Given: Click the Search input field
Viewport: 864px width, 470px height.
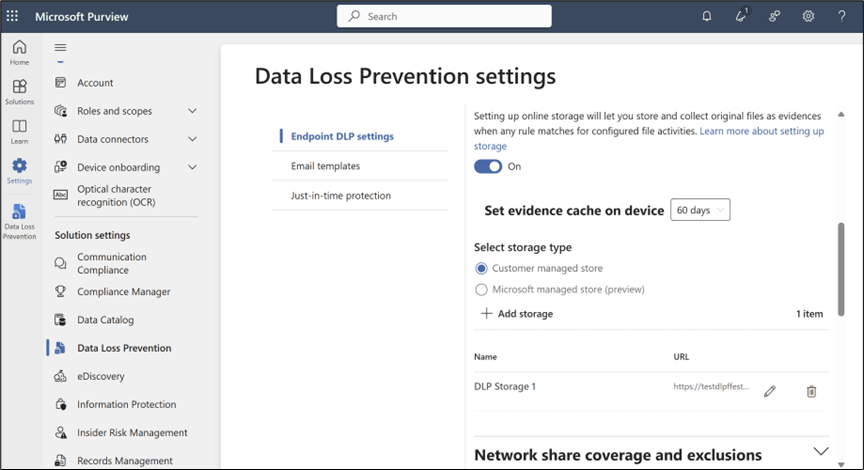Looking at the screenshot, I should coord(444,16).
